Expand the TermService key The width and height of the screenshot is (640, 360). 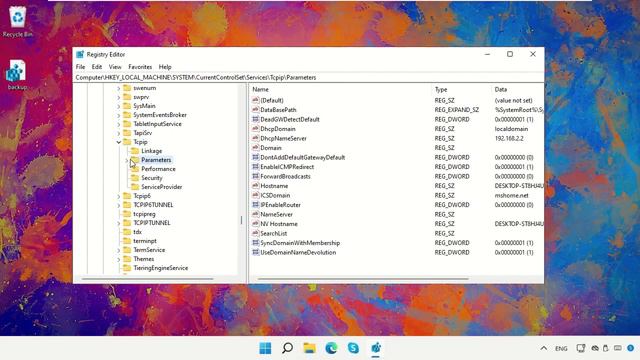(119, 250)
